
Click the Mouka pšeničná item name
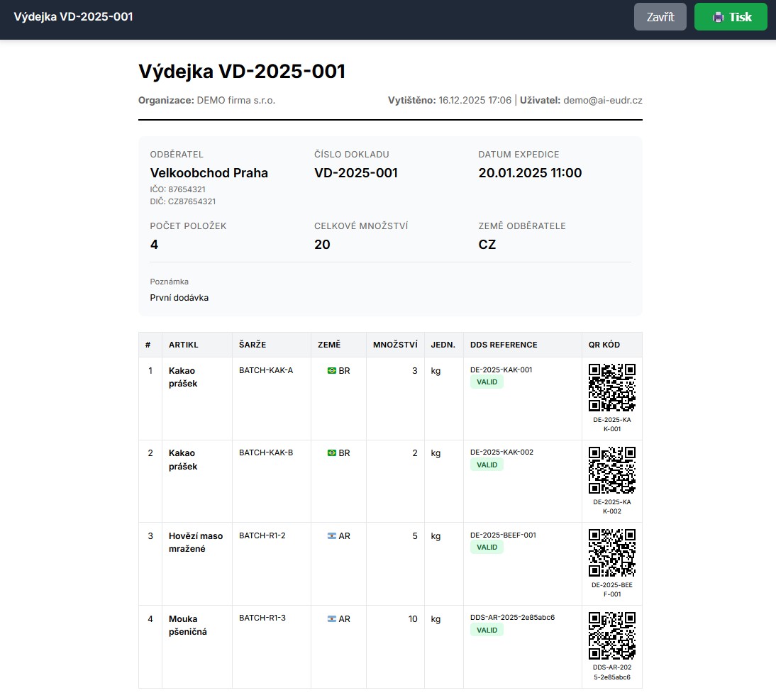point(188,625)
